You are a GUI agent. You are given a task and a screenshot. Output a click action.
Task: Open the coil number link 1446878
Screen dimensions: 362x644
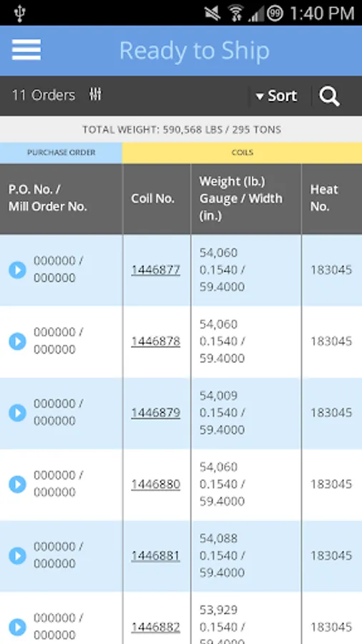click(155, 341)
